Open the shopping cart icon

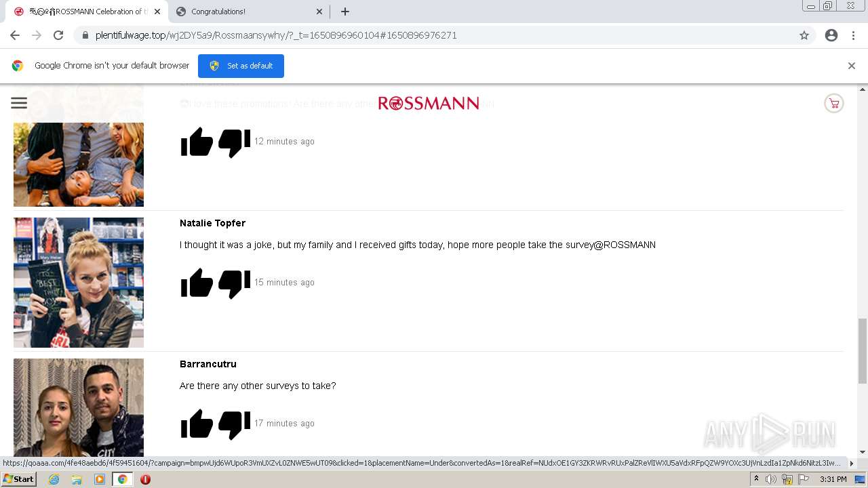coord(833,104)
